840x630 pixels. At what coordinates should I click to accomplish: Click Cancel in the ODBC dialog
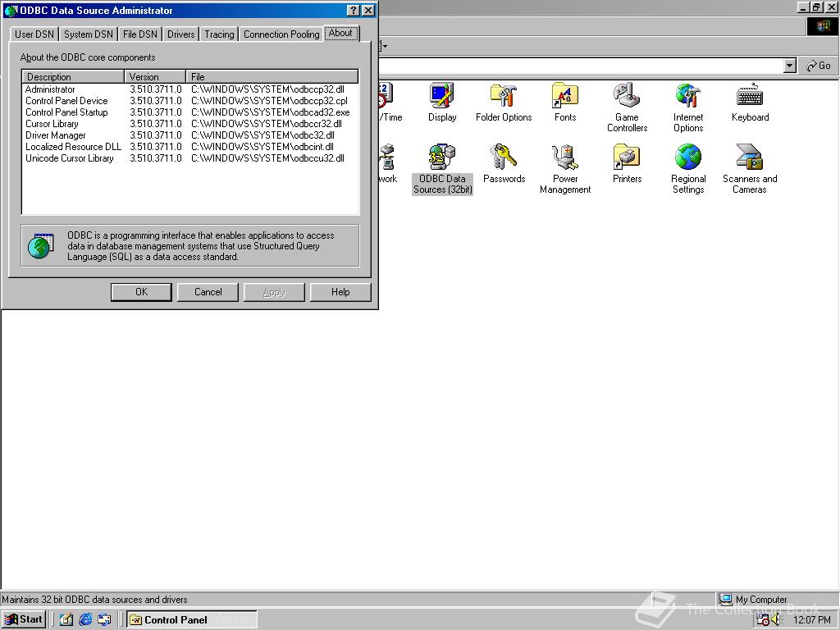(208, 292)
